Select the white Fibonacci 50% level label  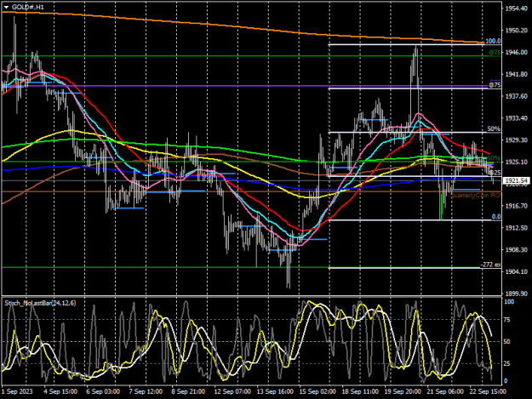pos(494,128)
